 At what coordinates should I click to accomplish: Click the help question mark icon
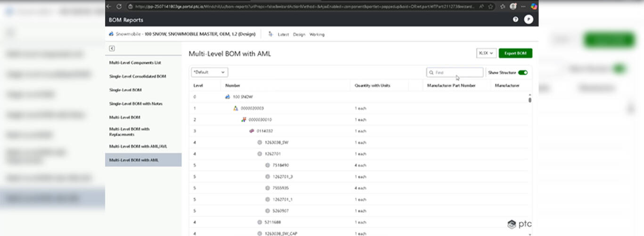pyautogui.click(x=515, y=20)
